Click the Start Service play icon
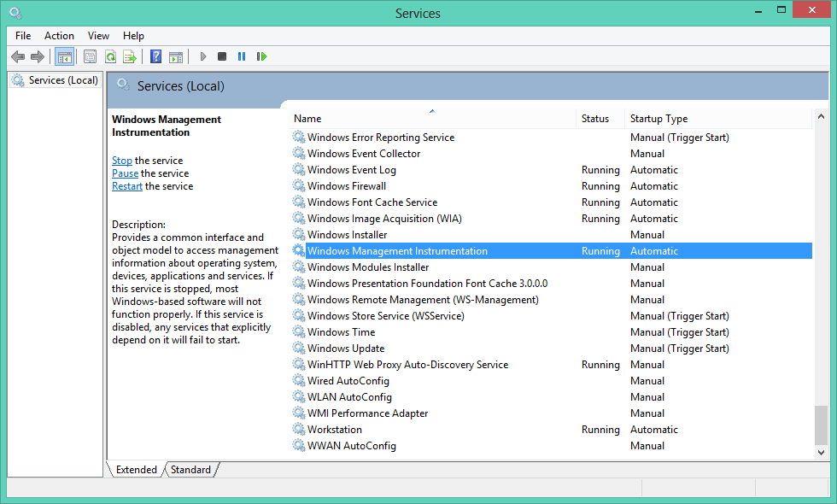The image size is (837, 504). (x=203, y=56)
